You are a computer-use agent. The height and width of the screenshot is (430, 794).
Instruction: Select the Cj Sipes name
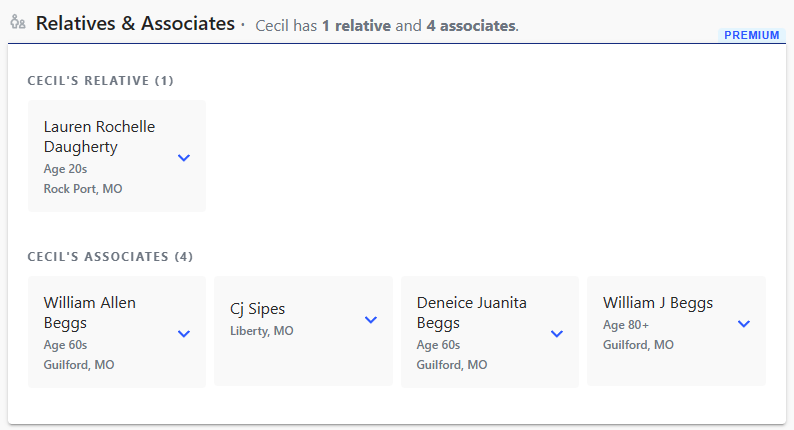(x=257, y=308)
